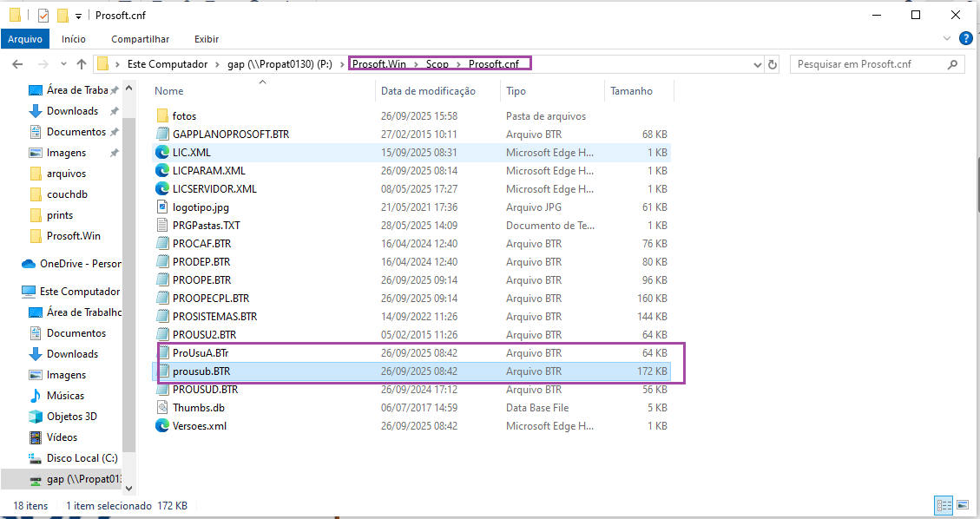Expand chevron after Prosoft.Win in path
This screenshot has width=980, height=519.
tap(417, 64)
